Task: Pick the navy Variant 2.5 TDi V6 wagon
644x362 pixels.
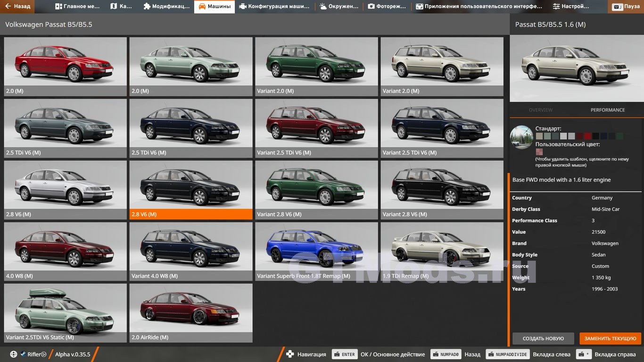Action: 442,128
